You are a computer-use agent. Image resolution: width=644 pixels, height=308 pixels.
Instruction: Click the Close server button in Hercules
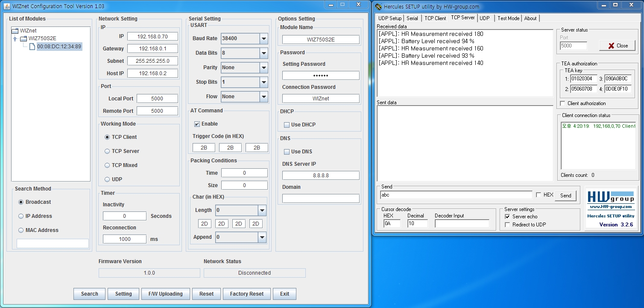(617, 46)
